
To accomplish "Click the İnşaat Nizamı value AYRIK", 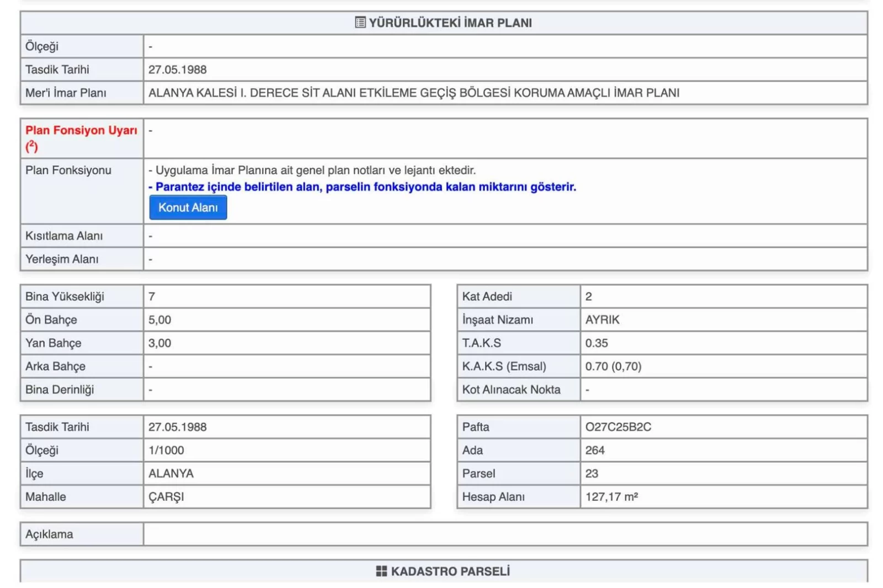I will coord(602,320).
